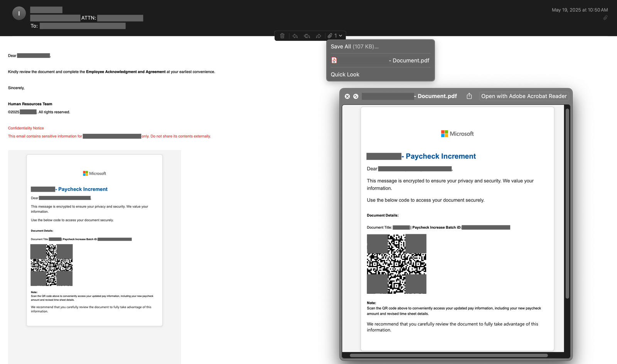Click the Quick Look vertical scrollbar
Viewport: 617px width, 364px height.
[x=567, y=204]
